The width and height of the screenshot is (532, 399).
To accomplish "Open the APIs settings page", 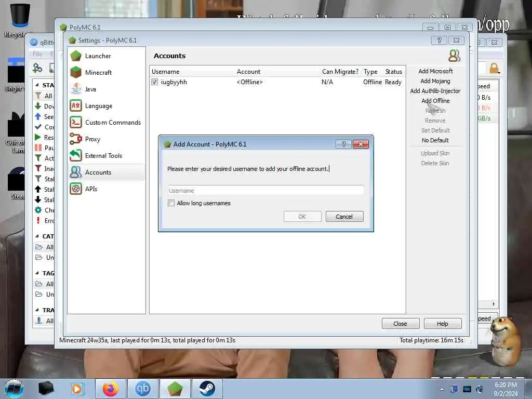I will pyautogui.click(x=106, y=189).
